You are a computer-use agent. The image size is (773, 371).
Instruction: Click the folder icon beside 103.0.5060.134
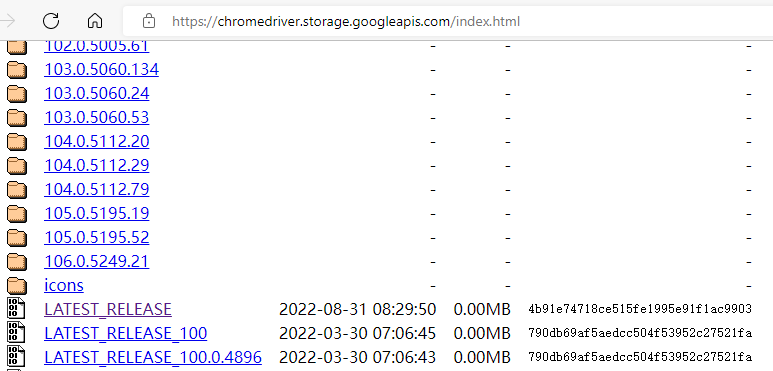click(x=17, y=69)
